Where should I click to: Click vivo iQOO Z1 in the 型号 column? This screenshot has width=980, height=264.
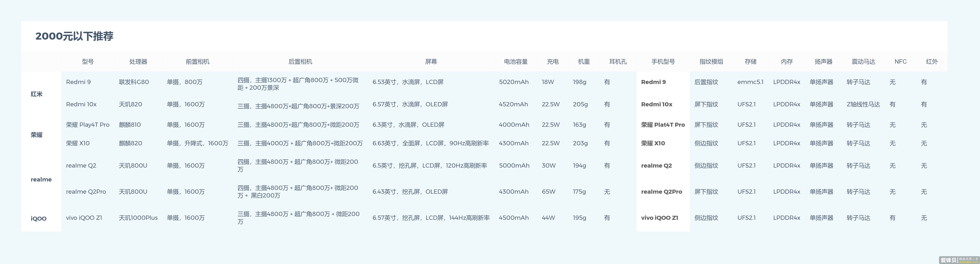[84, 218]
